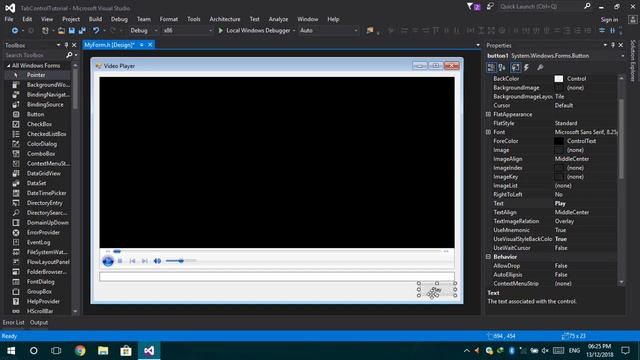The height and width of the screenshot is (360, 640).
Task: Pin the Toolbox panel
Action: 66,45
